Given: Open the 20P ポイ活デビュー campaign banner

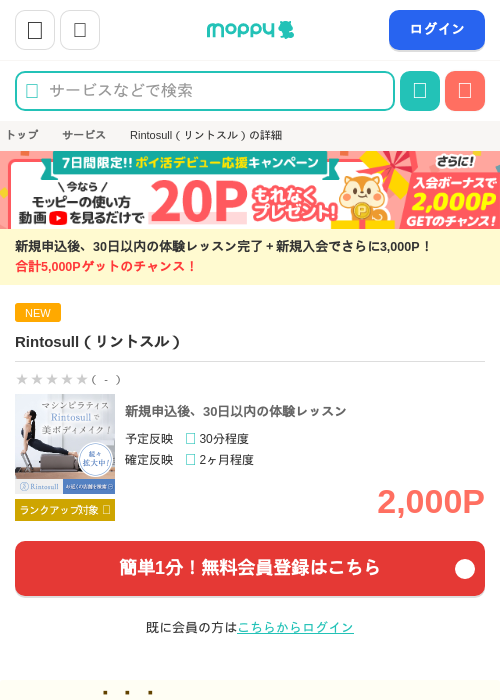Looking at the screenshot, I should (250, 190).
